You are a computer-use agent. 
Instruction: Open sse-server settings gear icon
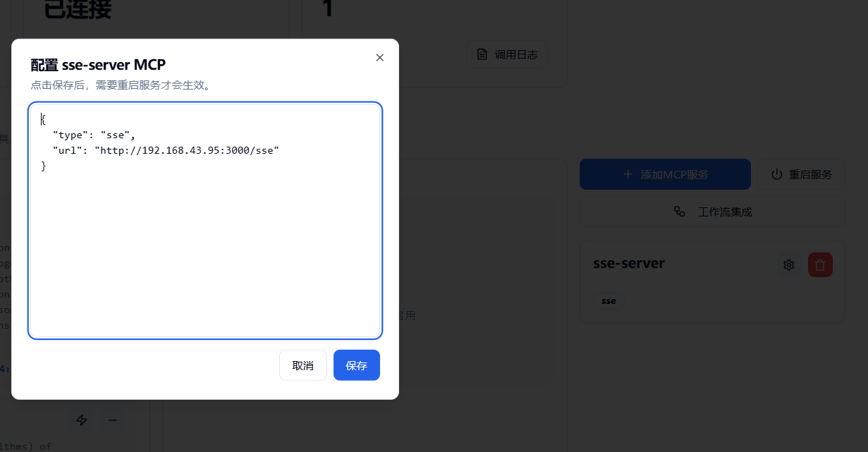pos(789,265)
